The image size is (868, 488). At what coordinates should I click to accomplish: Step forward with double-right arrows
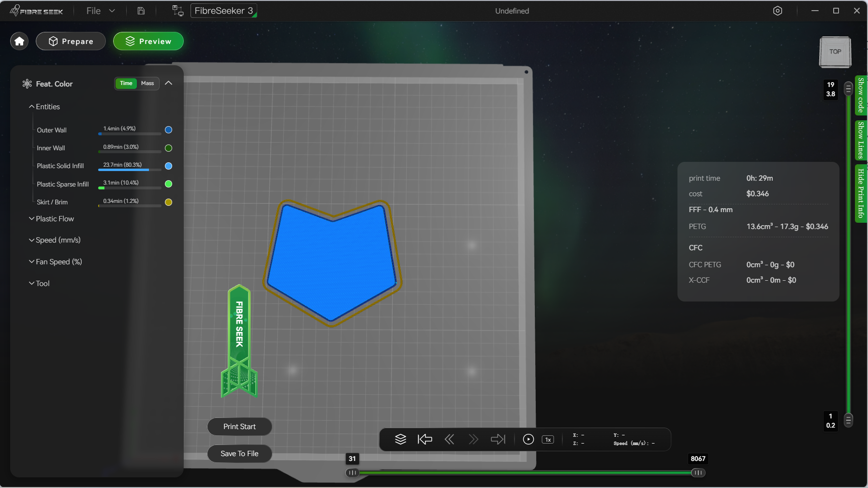[x=473, y=439]
